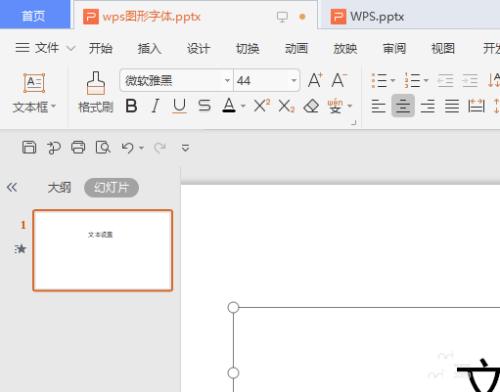
Task: Expand the phonetic guide dropdown arrow
Action: tap(350, 106)
